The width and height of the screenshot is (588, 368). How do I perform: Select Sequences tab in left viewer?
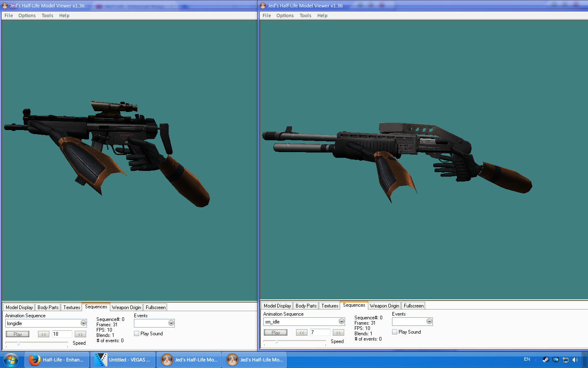(x=96, y=307)
